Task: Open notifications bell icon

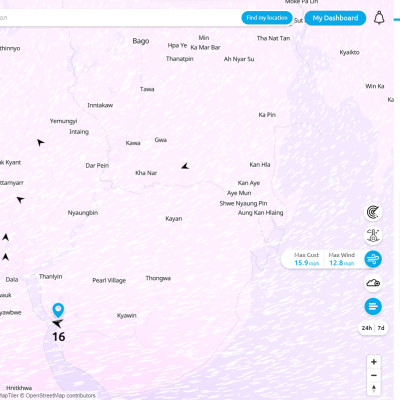Action: (379, 17)
